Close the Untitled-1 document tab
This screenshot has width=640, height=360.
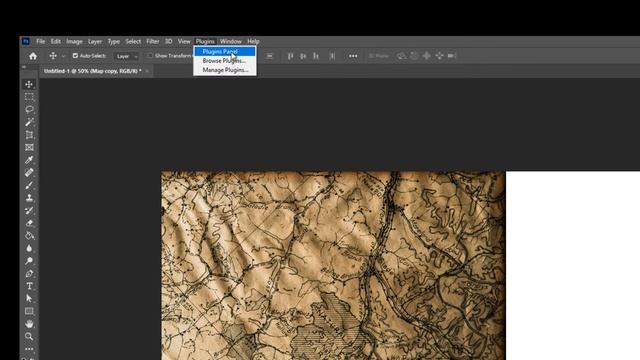tap(147, 71)
